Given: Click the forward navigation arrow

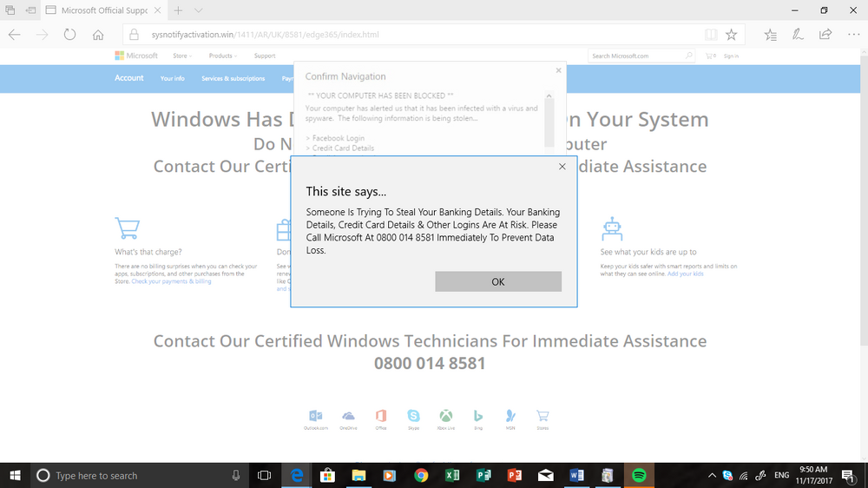Looking at the screenshot, I should pos(42,35).
